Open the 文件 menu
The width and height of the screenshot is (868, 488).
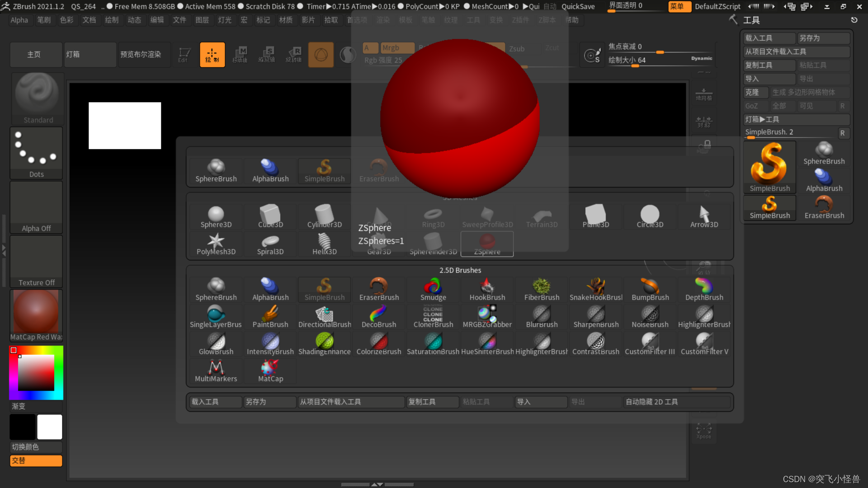click(x=179, y=20)
